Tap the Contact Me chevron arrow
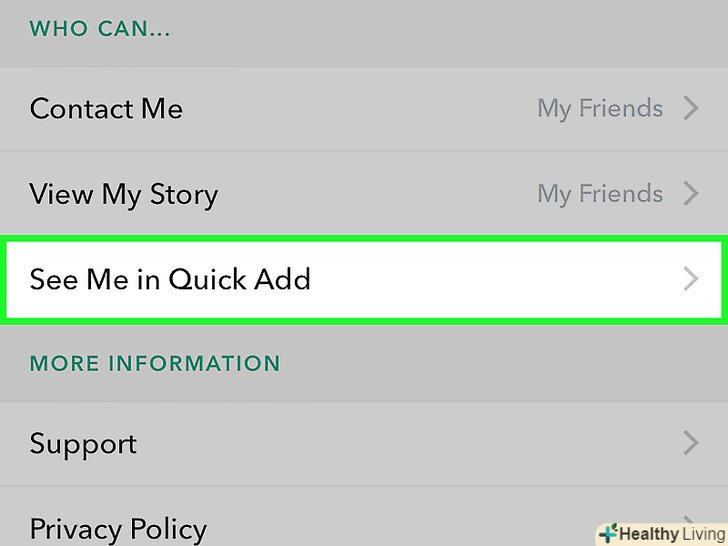 (x=691, y=108)
